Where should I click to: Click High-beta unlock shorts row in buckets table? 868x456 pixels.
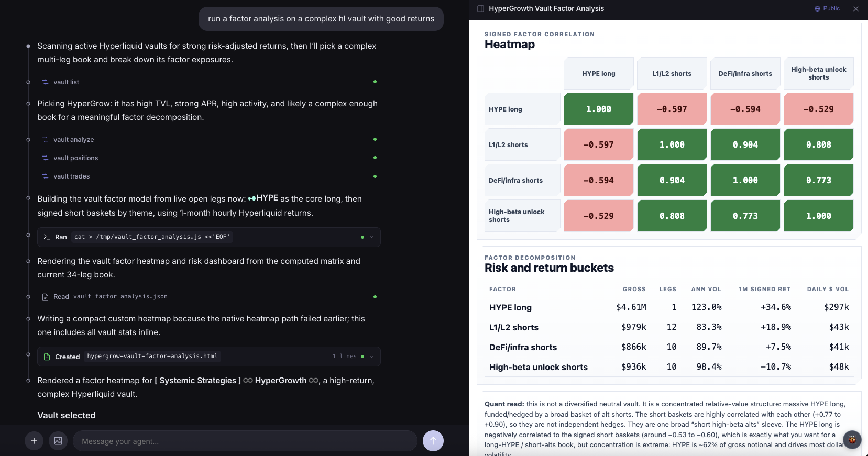click(x=669, y=367)
